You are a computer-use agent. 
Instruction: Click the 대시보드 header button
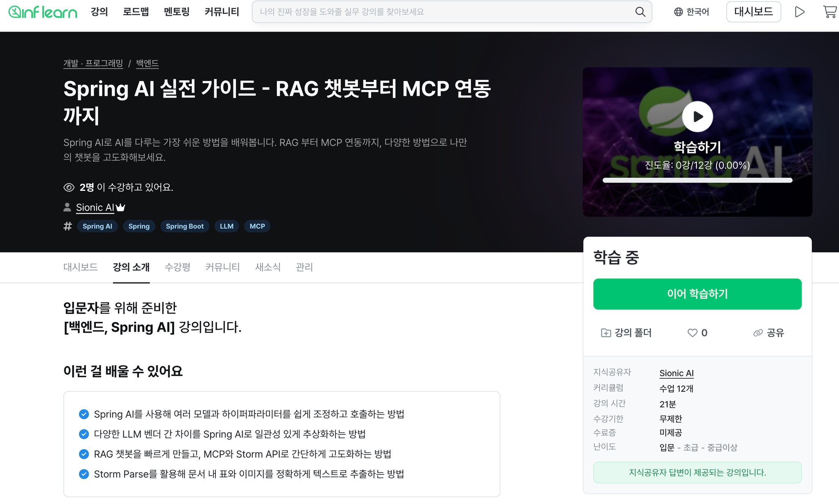753,12
